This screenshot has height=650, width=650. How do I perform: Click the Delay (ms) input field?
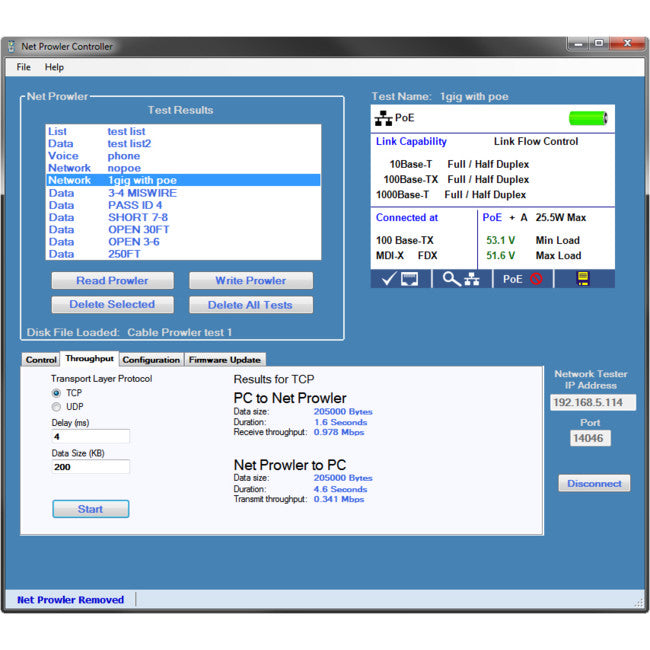(90, 436)
